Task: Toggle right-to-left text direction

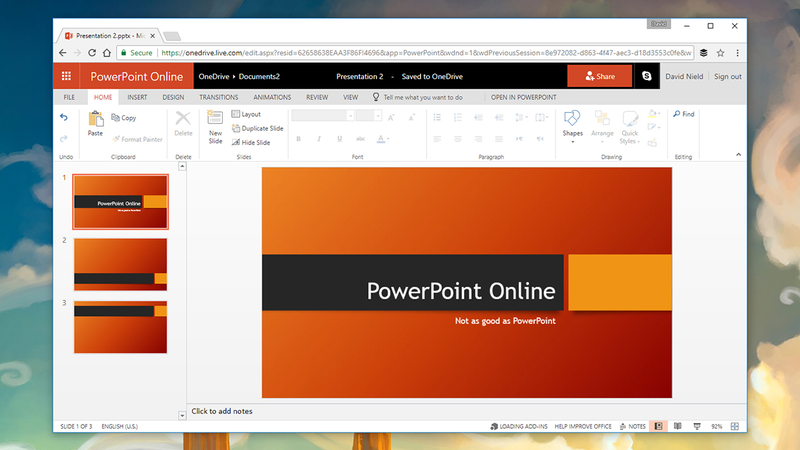Action: coord(540,139)
